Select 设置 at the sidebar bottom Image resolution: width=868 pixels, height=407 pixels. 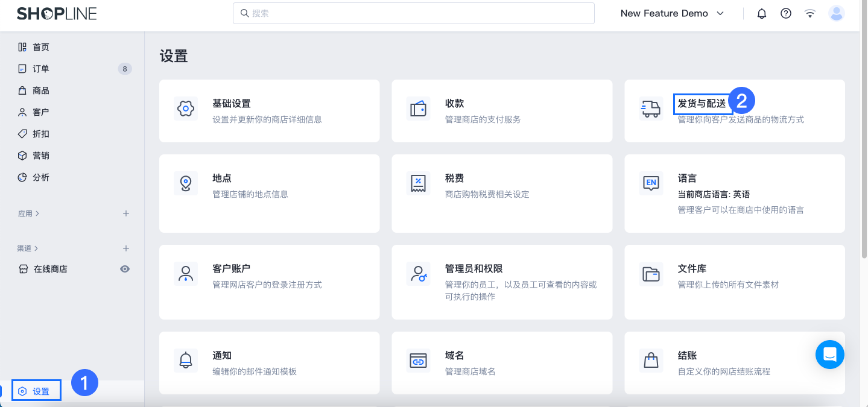tap(41, 391)
